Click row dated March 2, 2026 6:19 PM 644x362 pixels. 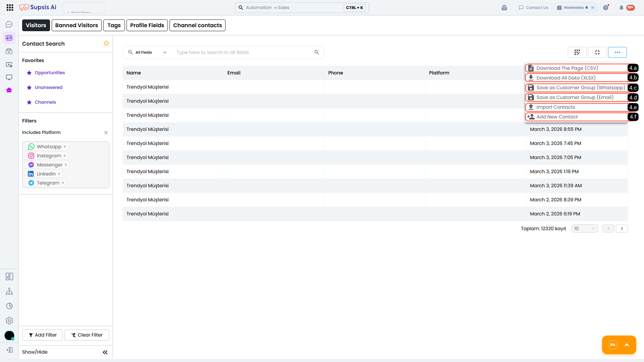click(x=375, y=214)
